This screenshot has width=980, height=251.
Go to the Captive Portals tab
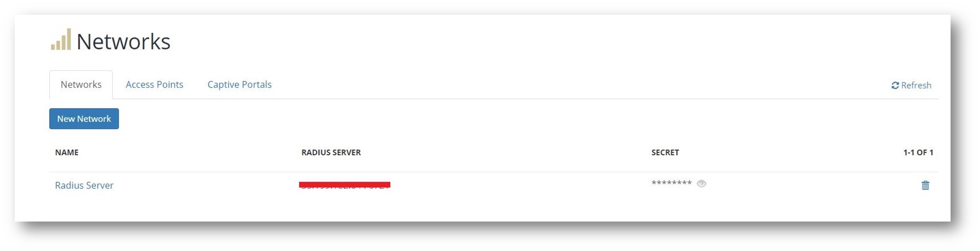pos(239,84)
